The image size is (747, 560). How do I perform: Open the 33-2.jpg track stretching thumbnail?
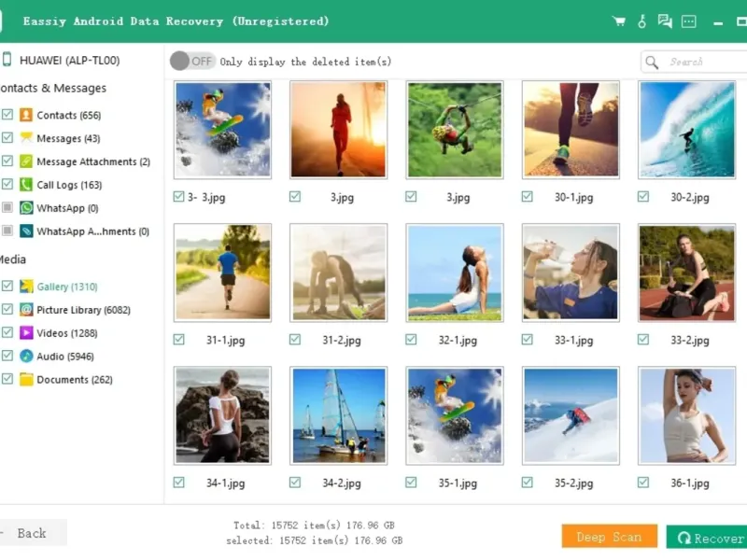click(x=687, y=273)
